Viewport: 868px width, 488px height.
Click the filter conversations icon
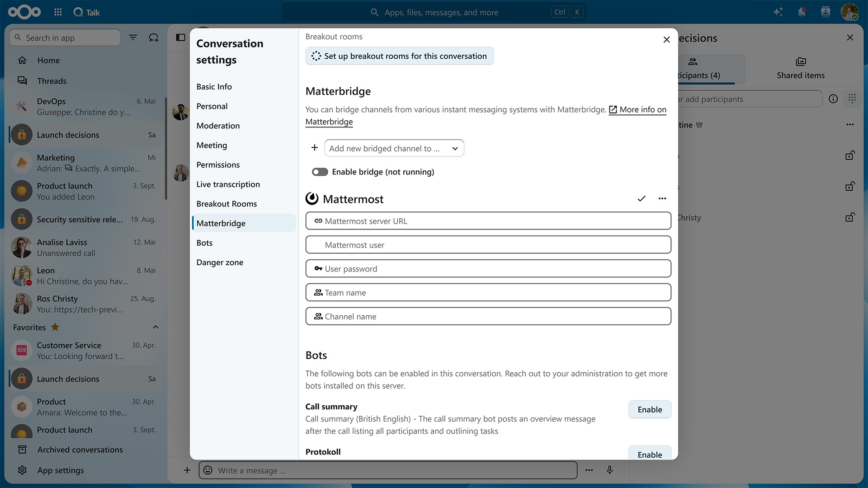(133, 38)
